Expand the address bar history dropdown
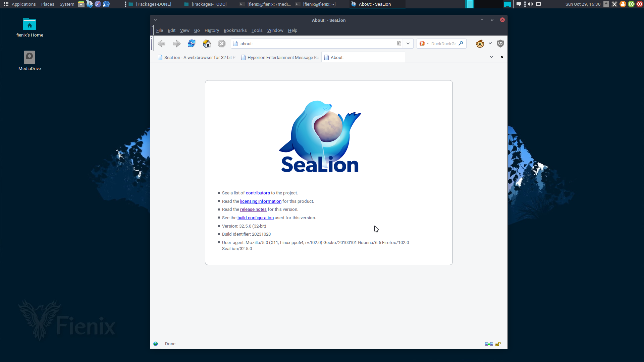 (408, 44)
